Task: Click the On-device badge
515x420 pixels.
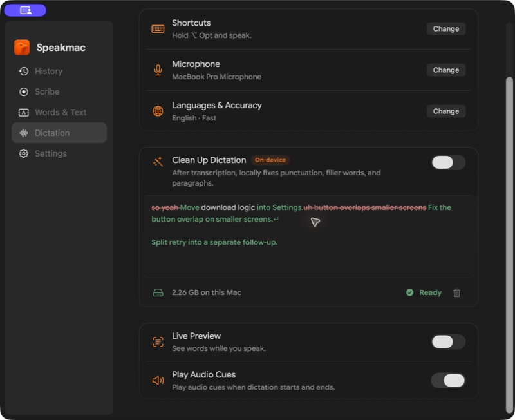Action: [270, 160]
